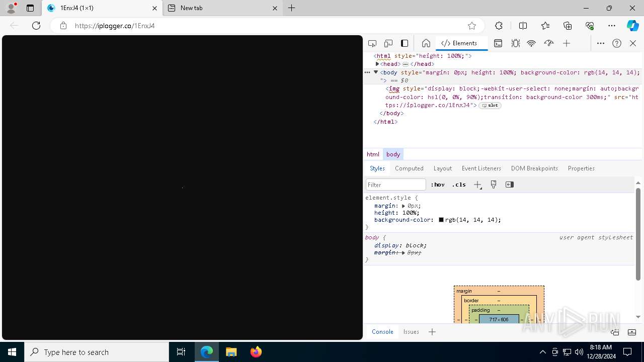Open Task View on taskbar
644x362 pixels.
click(x=181, y=352)
